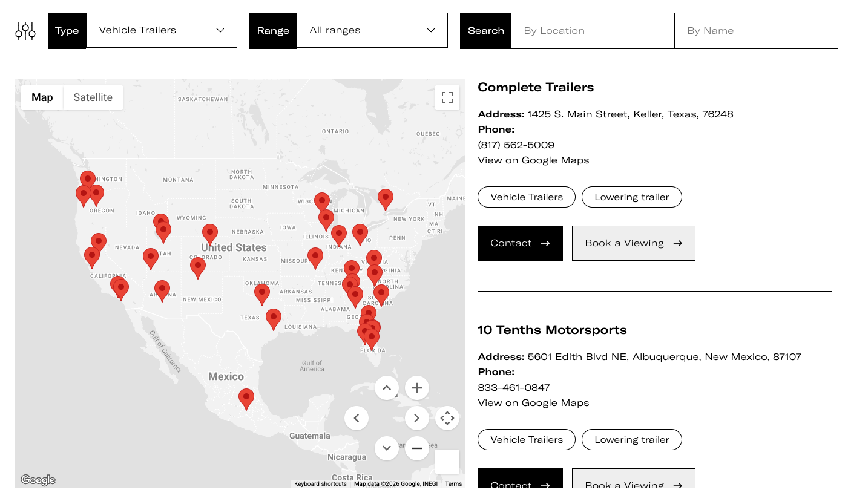The image size is (848, 504).
Task: Click Lowering trailer tag under Complete Trailers
Action: coord(632,197)
